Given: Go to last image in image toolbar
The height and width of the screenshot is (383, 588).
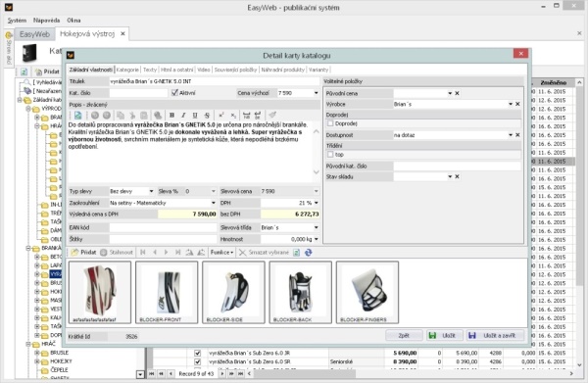Looking at the screenshot, I should click(177, 252).
